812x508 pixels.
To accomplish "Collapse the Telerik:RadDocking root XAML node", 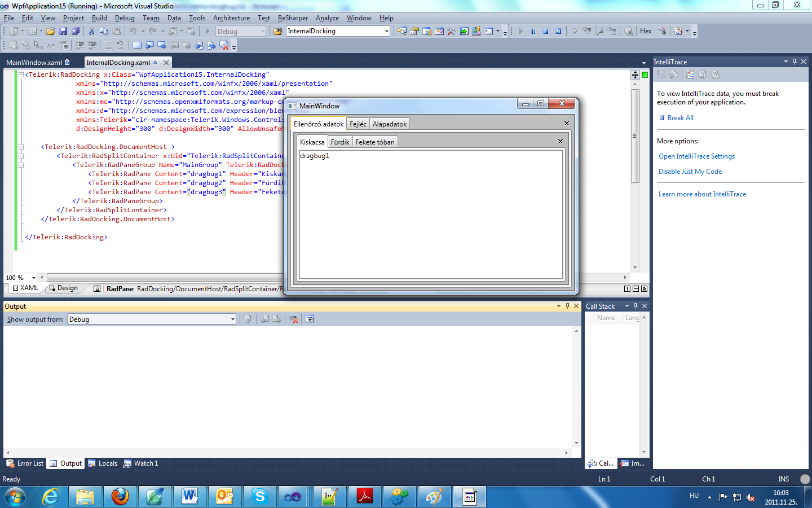I will [x=21, y=75].
